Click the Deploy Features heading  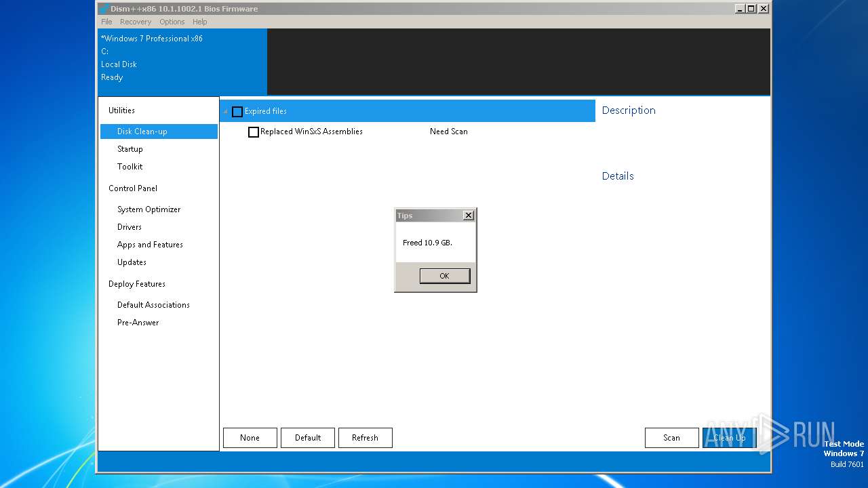[137, 284]
